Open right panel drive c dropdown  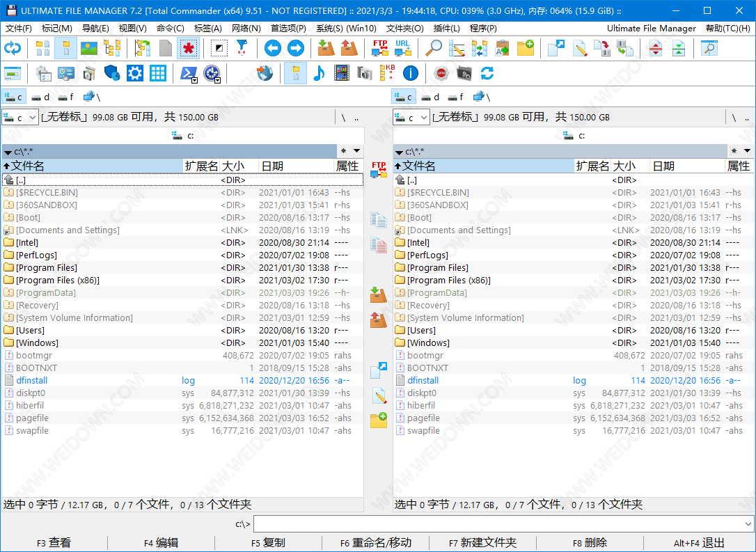(424, 117)
